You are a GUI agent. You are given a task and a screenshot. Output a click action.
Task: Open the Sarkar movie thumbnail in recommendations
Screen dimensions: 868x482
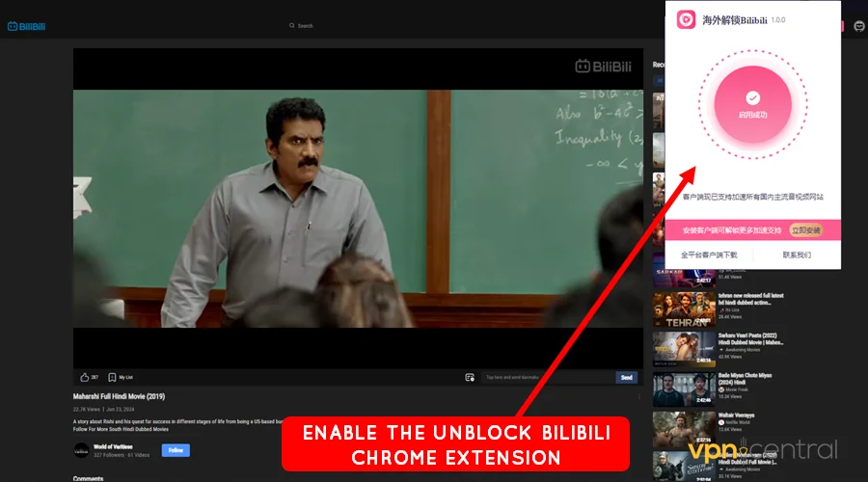click(684, 278)
